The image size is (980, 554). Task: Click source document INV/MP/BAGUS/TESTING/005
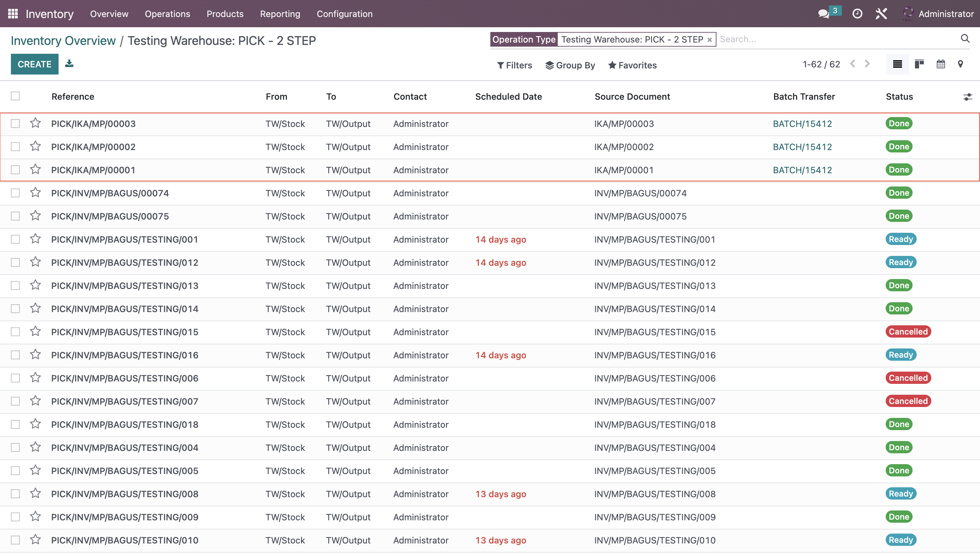pyautogui.click(x=655, y=471)
